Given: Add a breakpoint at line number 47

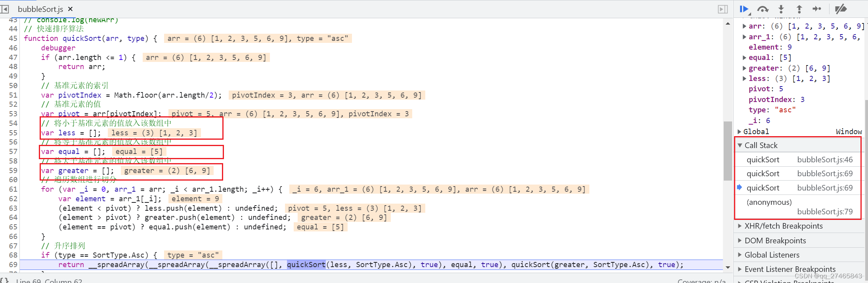Looking at the screenshot, I should coord(13,58).
